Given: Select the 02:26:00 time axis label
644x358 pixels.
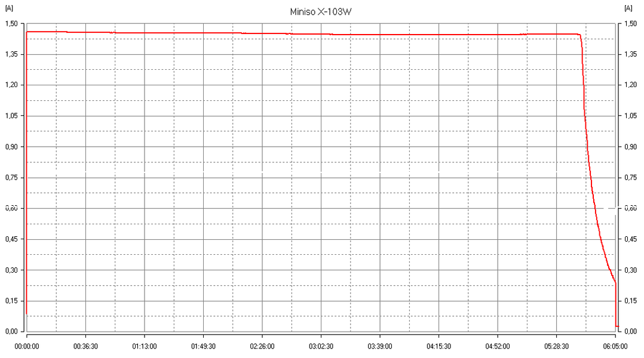Looking at the screenshot, I should [262, 347].
